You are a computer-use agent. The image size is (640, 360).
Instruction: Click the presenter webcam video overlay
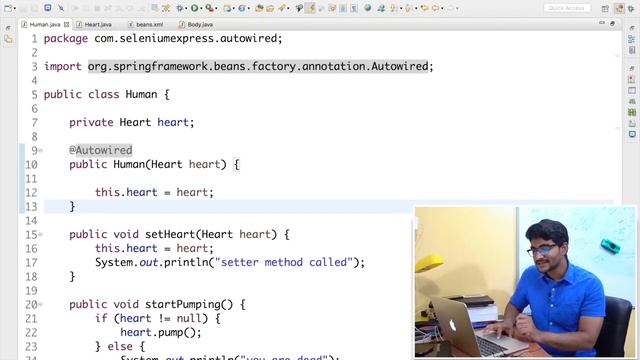coord(525,282)
